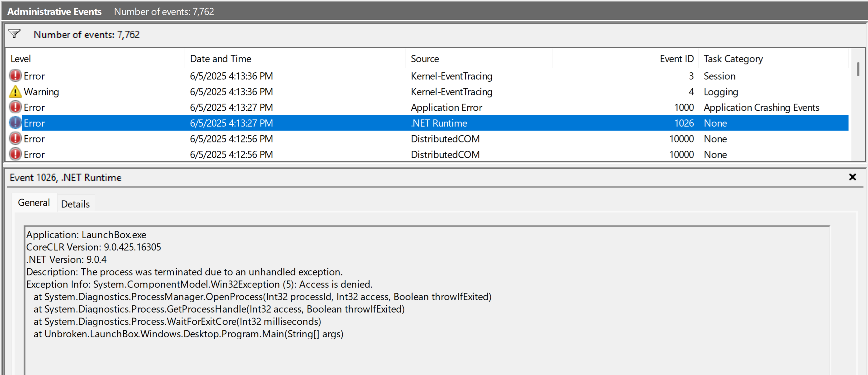Click the yellow Warning triangle icon
This screenshot has height=375, width=868.
click(x=15, y=92)
